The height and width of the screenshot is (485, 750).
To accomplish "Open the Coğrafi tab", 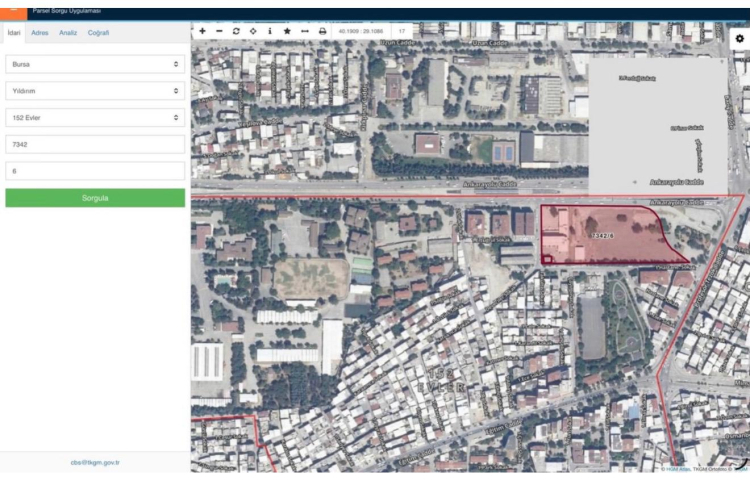I will pos(98,33).
